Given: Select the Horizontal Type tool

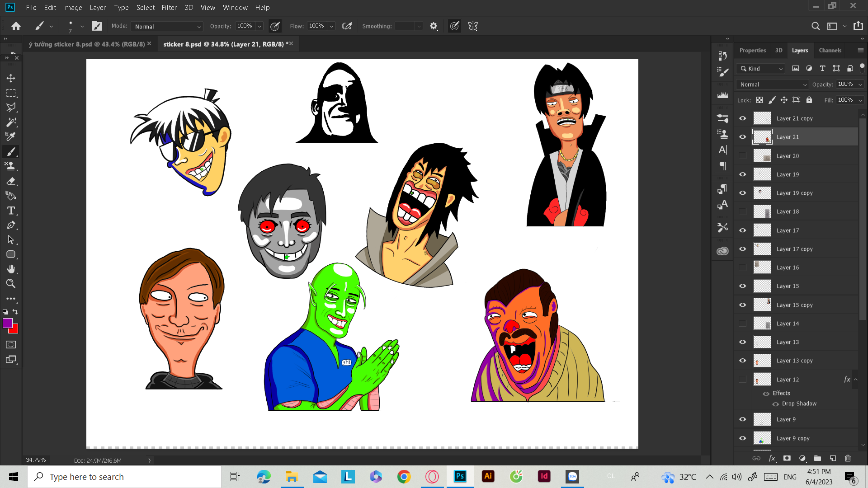Looking at the screenshot, I should point(11,211).
